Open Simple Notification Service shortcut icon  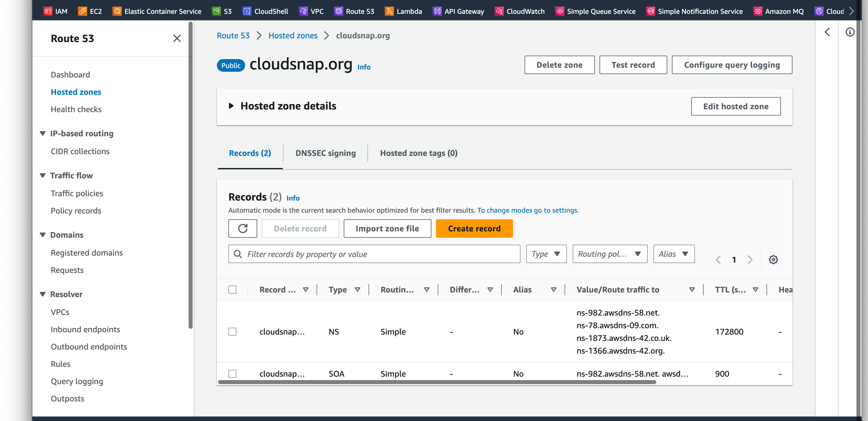(650, 11)
